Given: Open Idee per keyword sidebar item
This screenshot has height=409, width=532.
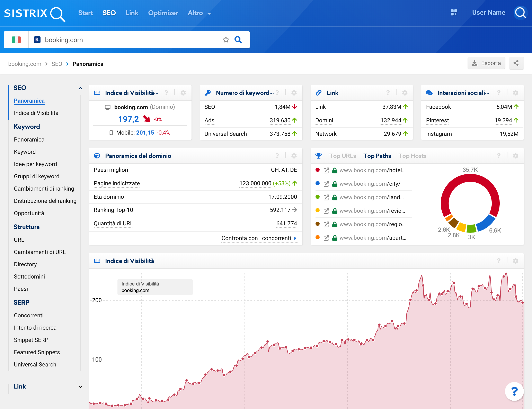Looking at the screenshot, I should pyautogui.click(x=35, y=164).
